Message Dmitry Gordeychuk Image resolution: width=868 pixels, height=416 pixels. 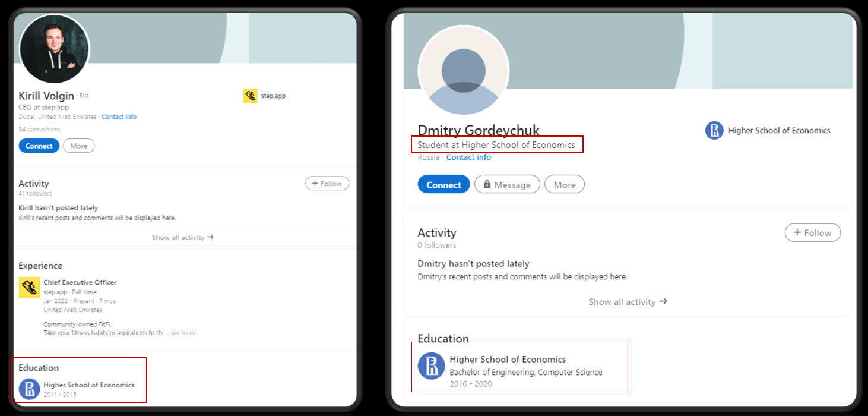coord(507,184)
